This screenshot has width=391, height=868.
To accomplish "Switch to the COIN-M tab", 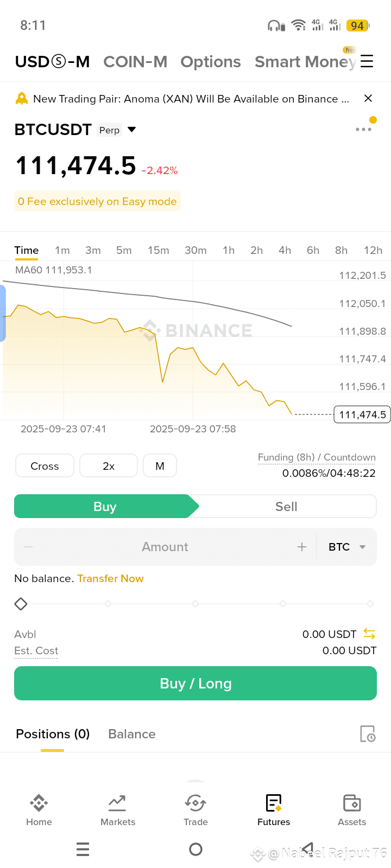I will point(135,62).
